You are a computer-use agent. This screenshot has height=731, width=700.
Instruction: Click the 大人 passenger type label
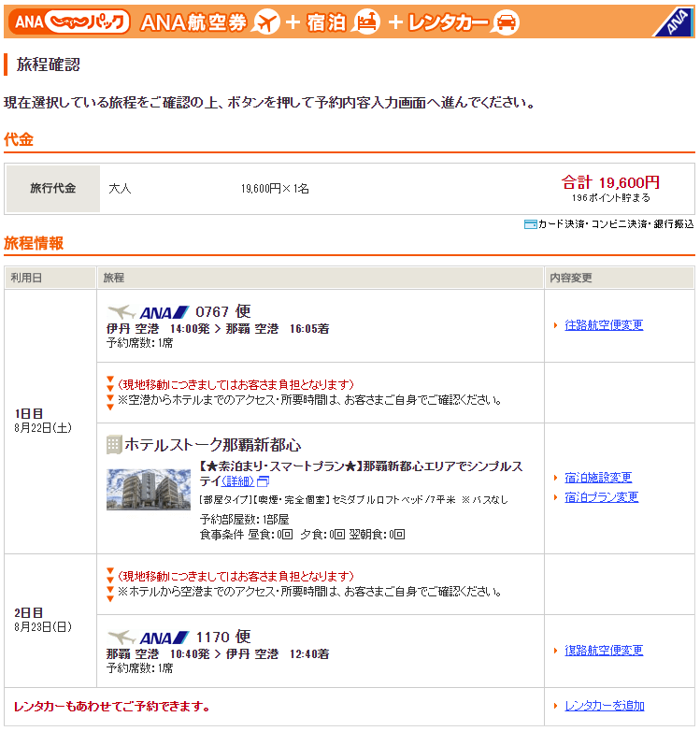coord(120,189)
